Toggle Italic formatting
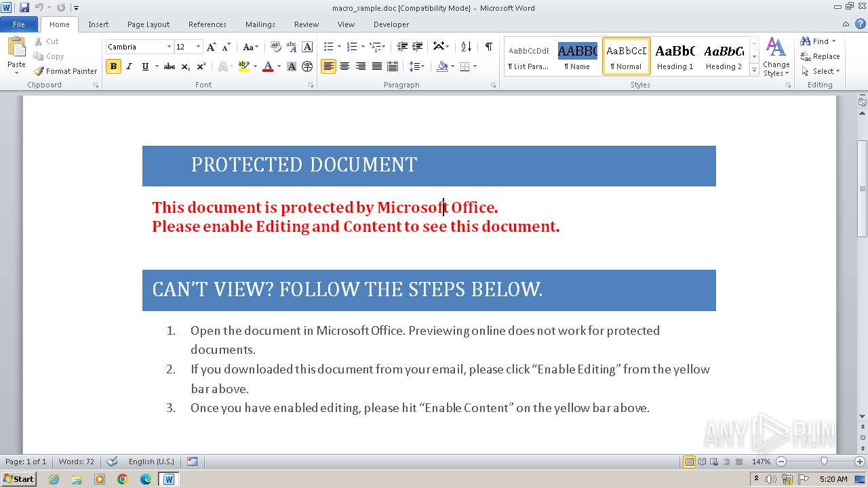The image size is (868, 488). coord(129,66)
